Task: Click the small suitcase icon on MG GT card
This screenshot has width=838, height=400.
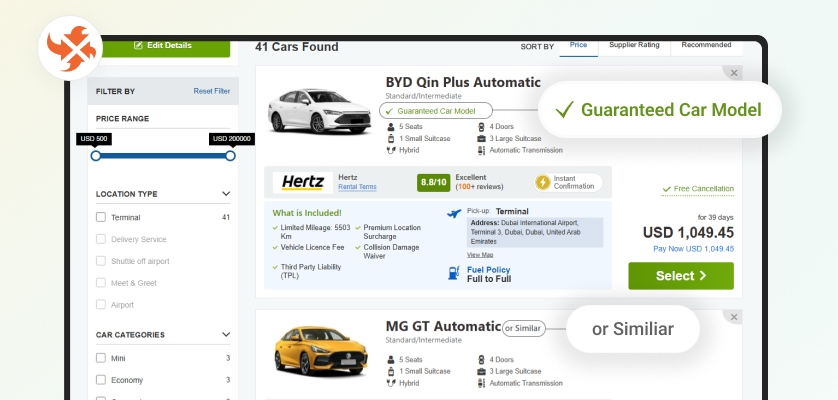Action: click(391, 371)
